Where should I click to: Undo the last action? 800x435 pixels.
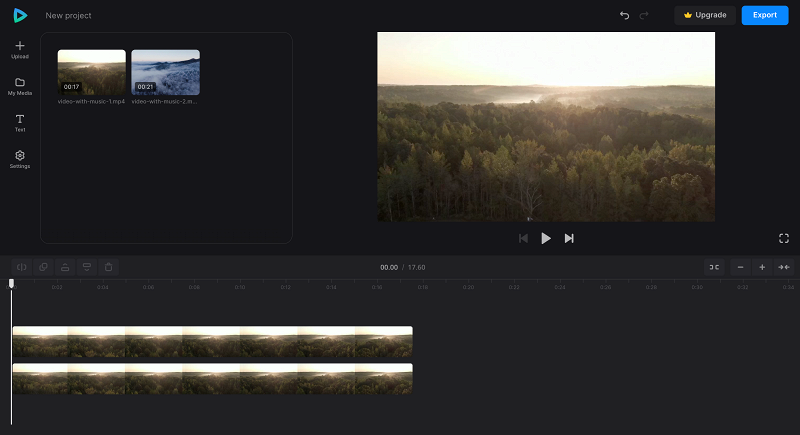point(624,15)
